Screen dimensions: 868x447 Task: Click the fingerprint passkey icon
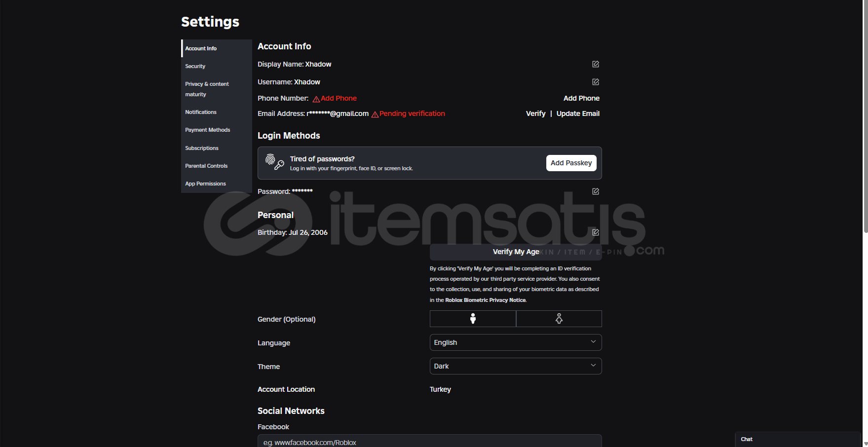pos(275,162)
